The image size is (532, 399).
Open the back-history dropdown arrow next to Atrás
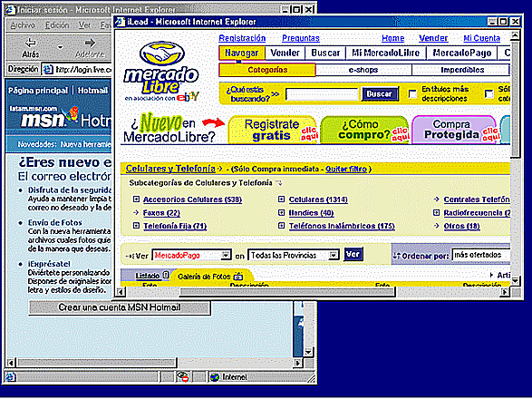point(60,47)
